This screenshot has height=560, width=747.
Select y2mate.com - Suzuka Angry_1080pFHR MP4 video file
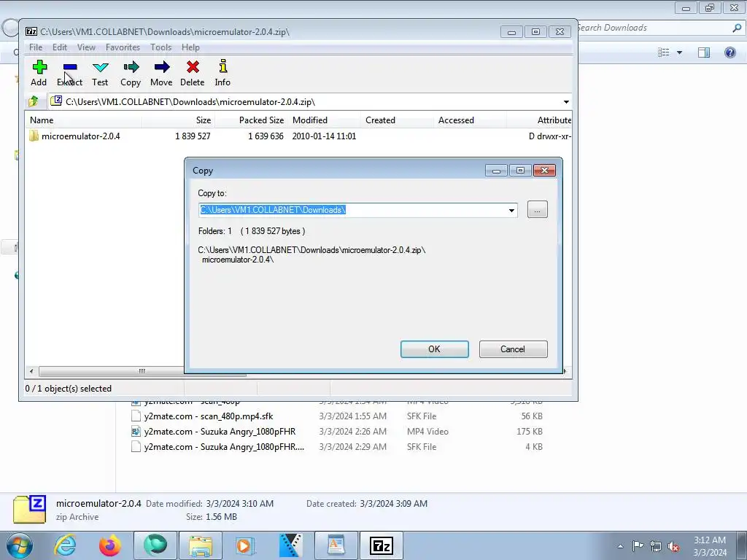coord(220,432)
